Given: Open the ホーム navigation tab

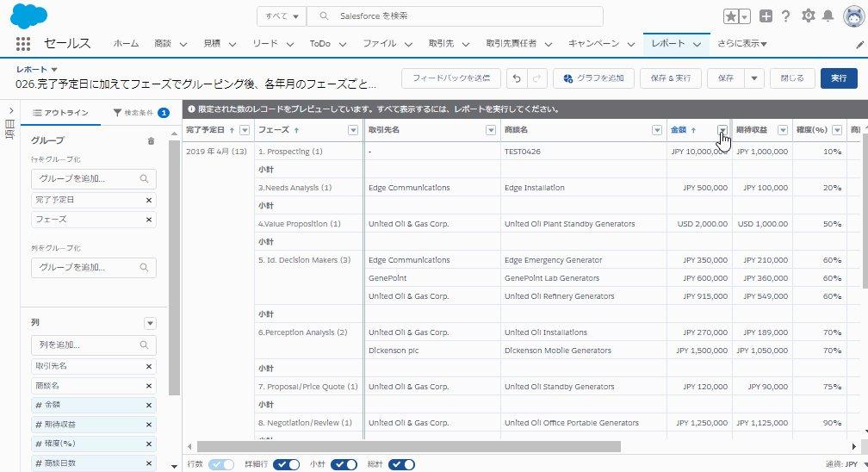Looking at the screenshot, I should pos(126,44).
